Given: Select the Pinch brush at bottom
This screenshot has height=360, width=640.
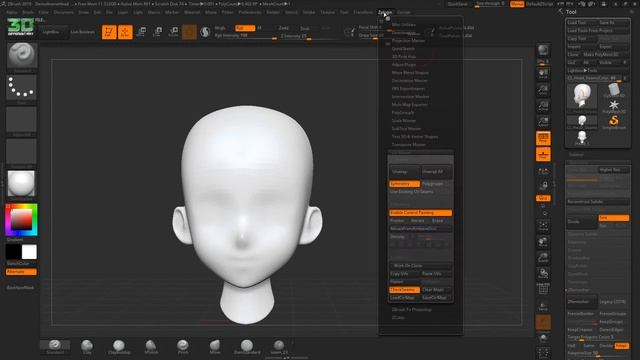Looking at the screenshot, I should [183, 346].
